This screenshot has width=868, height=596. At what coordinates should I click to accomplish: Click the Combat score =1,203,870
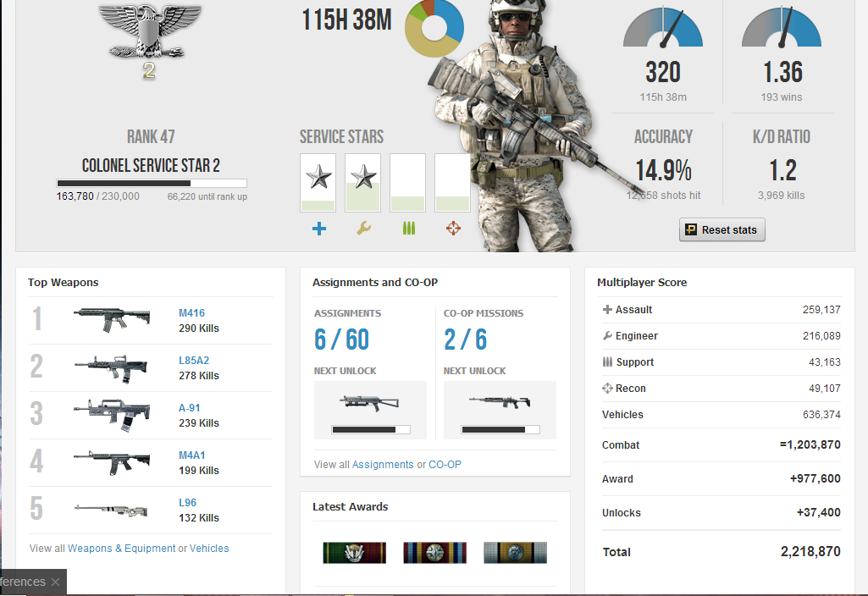(810, 444)
